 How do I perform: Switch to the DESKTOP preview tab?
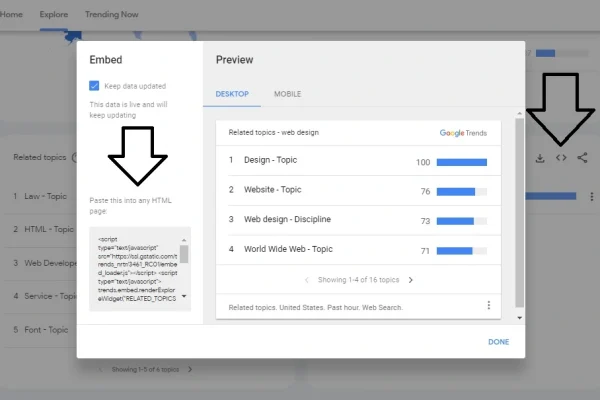click(232, 94)
